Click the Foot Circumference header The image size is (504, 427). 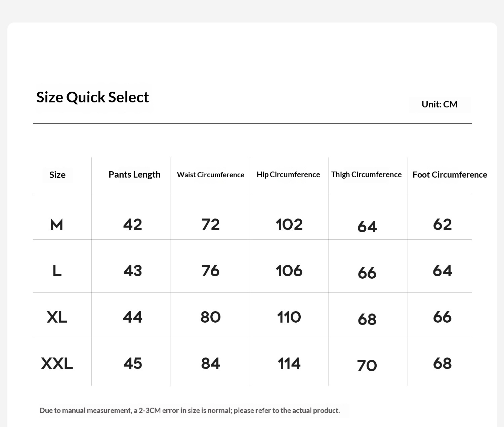tap(450, 175)
